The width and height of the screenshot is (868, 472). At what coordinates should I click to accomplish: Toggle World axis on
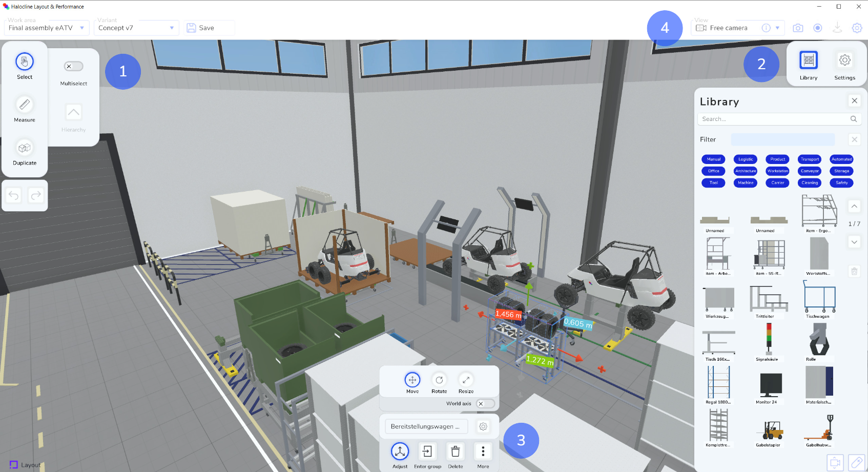click(x=481, y=403)
